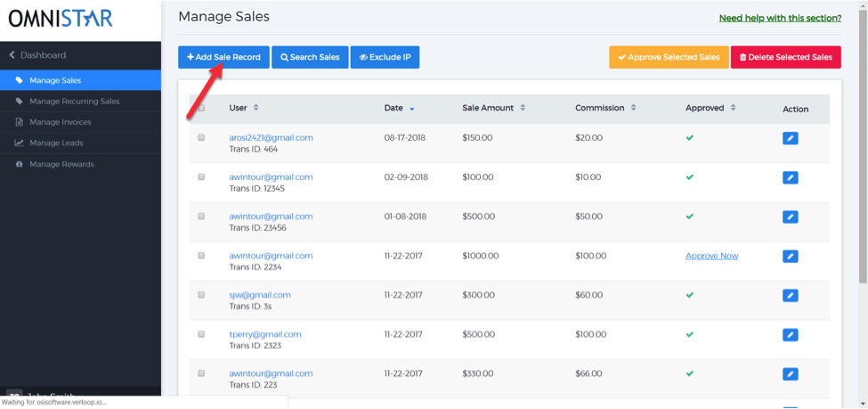Go back to Dashboard in sidebar
Image resolution: width=868 pixels, height=409 pixels.
44,55
